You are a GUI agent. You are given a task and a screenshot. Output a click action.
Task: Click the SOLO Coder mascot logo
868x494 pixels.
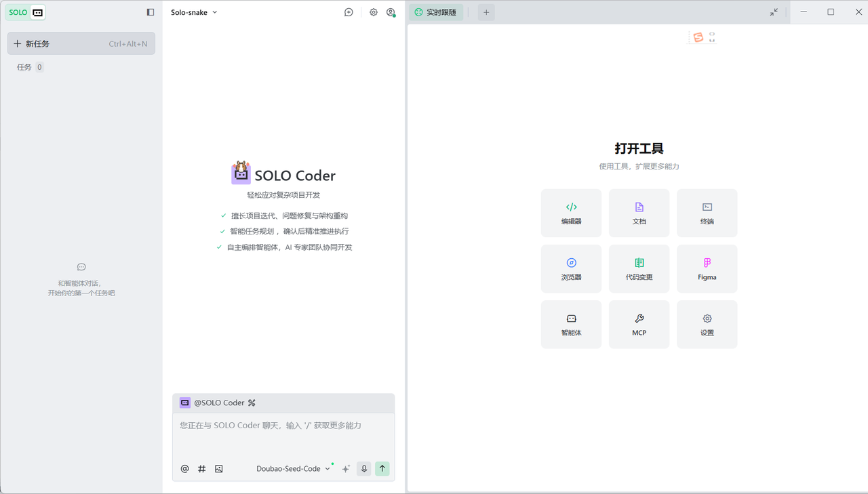pos(241,173)
